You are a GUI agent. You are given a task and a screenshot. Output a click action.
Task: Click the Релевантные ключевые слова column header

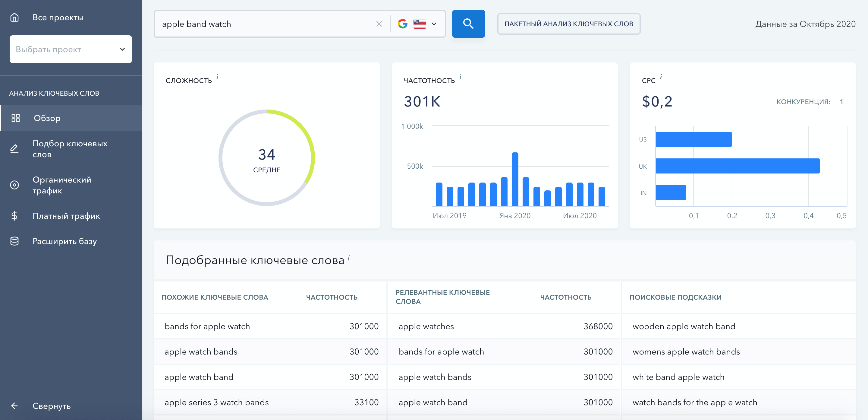tap(443, 297)
